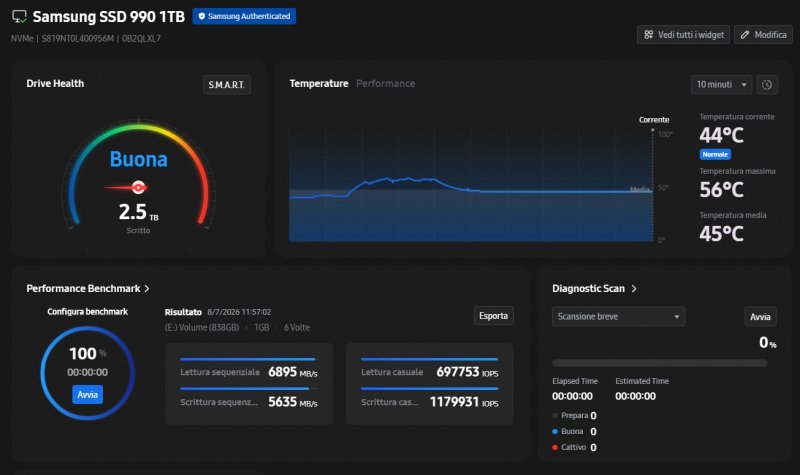Click the Elapsed Time 00:00:00 value
This screenshot has width=800, height=475.
coord(572,396)
